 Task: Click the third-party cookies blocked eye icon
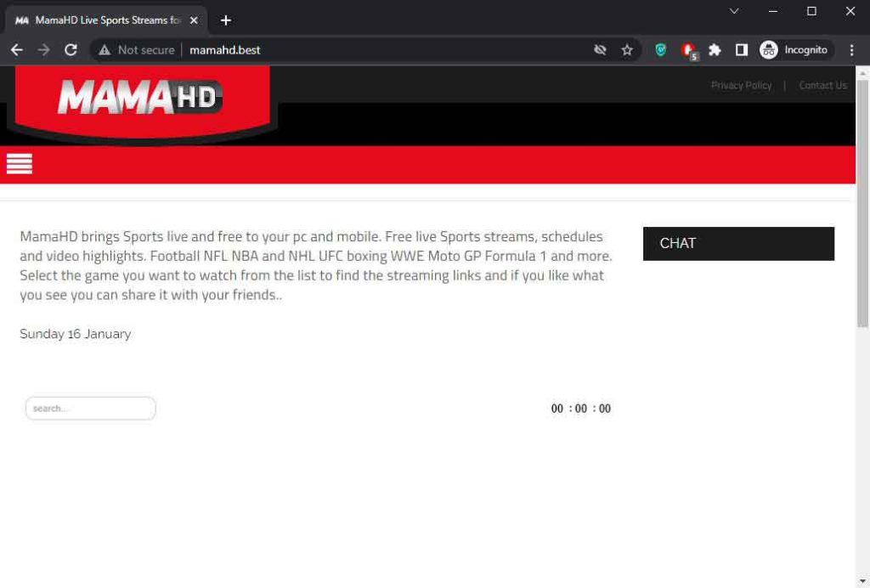point(600,50)
